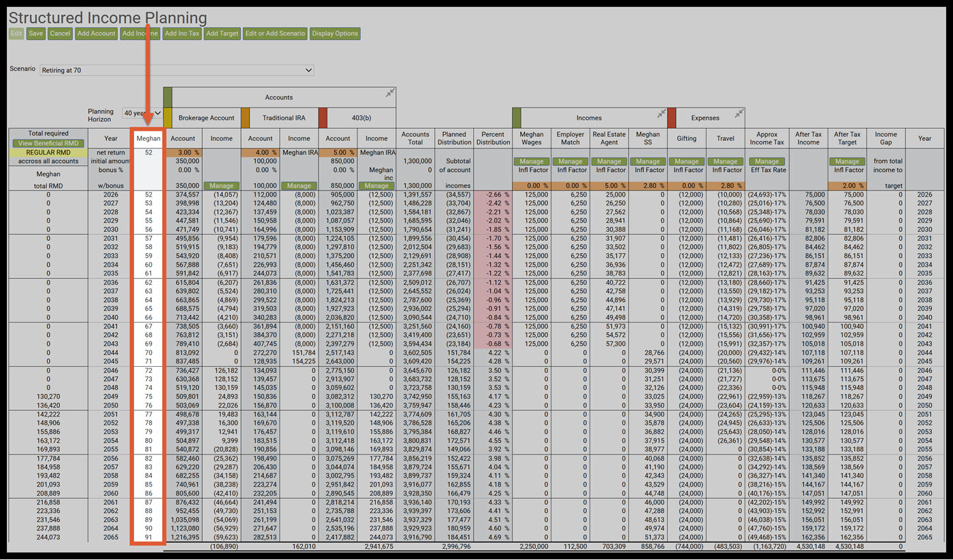Click the greyed-out Edit button
The height and width of the screenshot is (560, 953).
click(16, 33)
